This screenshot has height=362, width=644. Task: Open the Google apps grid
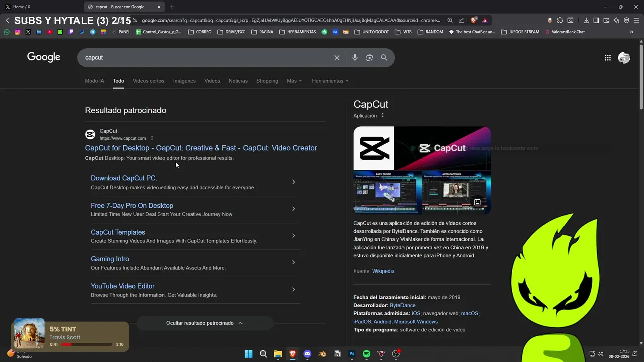pos(608,58)
